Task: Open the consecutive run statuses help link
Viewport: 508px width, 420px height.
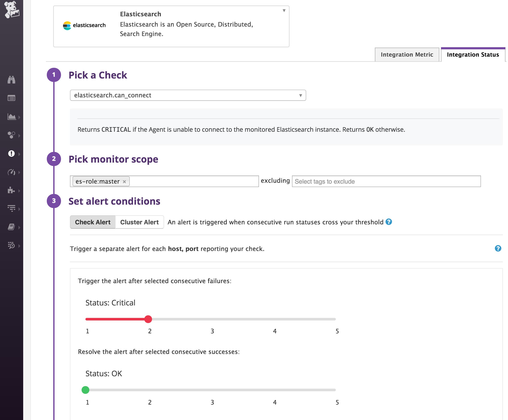Action: pos(389,222)
